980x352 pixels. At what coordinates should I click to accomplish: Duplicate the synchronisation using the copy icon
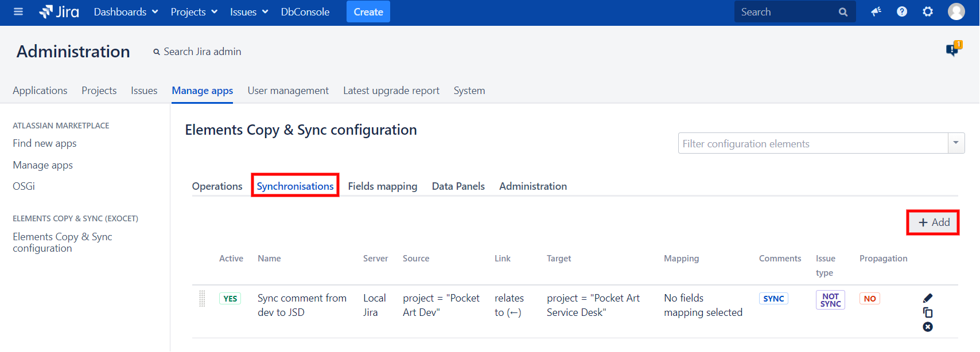point(928,312)
